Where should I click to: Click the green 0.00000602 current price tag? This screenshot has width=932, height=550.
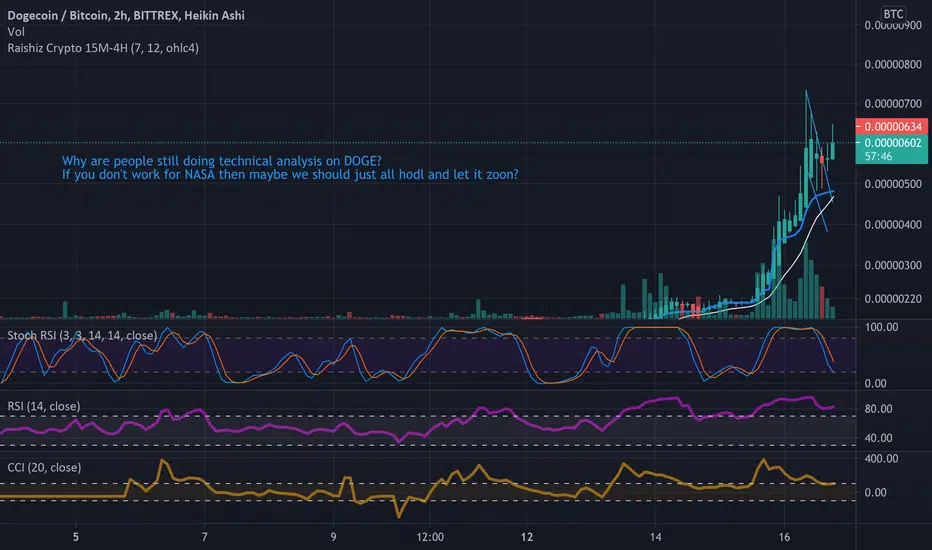click(x=892, y=143)
